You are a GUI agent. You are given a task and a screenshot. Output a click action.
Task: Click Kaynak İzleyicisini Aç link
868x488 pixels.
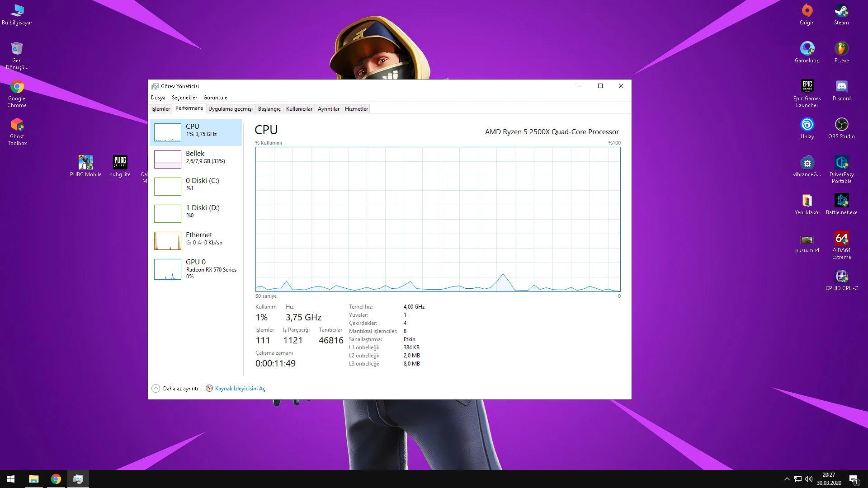(240, 389)
